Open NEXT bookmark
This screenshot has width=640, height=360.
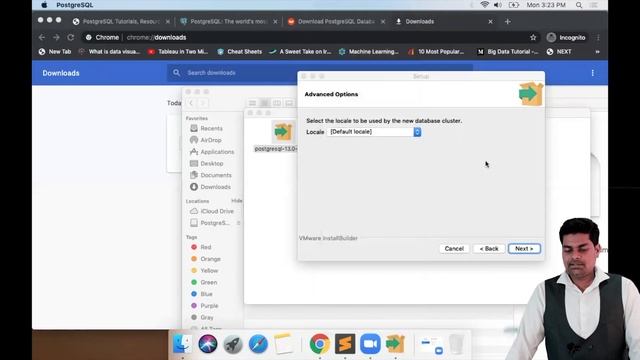[559, 52]
